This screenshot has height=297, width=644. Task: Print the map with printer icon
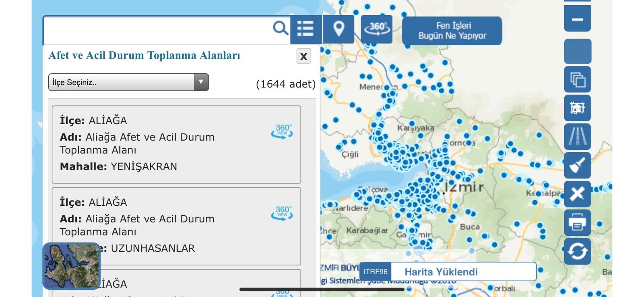click(577, 222)
